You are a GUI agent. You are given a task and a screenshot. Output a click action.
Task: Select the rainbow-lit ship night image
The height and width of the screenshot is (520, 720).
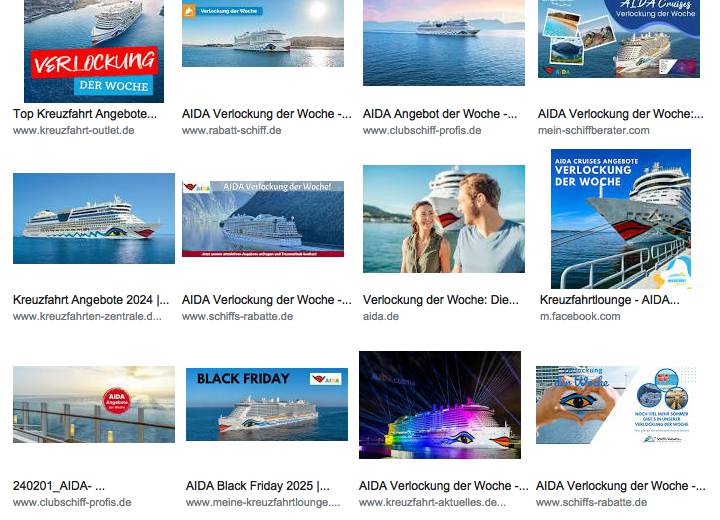[x=440, y=405]
